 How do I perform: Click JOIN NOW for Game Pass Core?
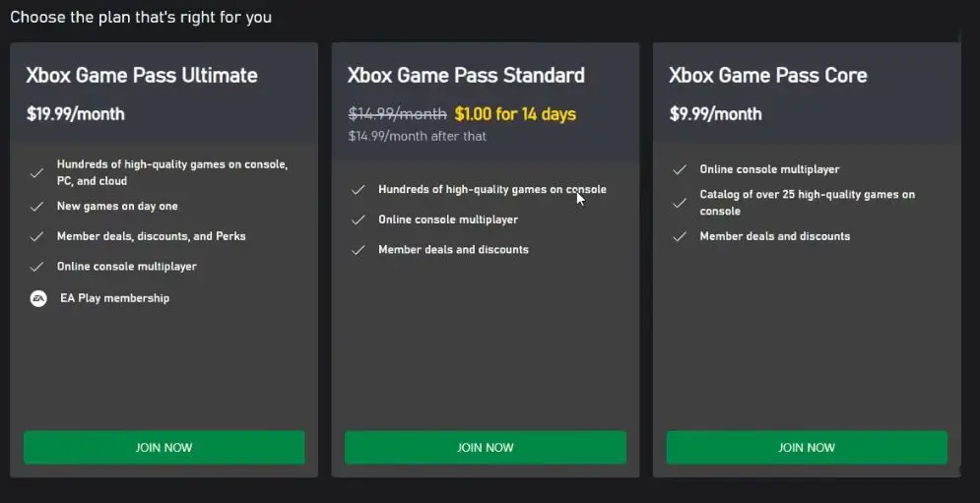click(x=807, y=448)
